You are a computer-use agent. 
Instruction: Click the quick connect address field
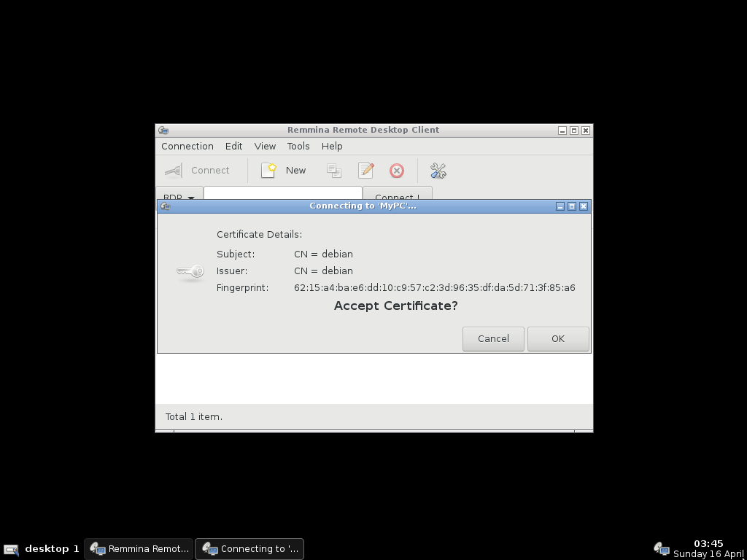pos(283,193)
